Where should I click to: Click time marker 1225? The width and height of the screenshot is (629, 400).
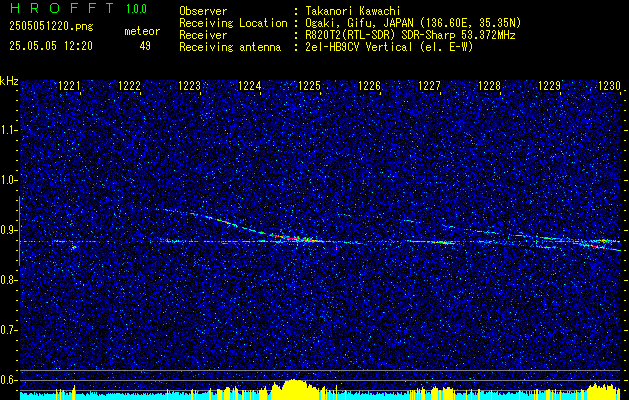(x=310, y=86)
